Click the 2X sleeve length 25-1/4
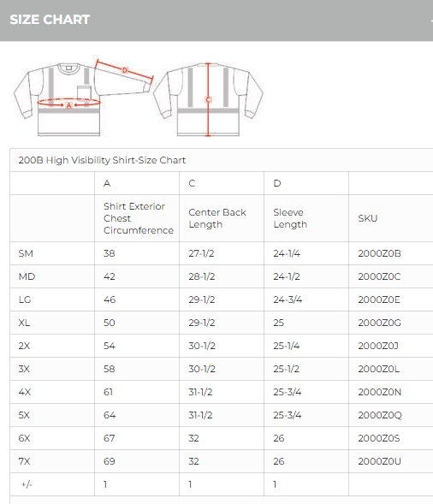Viewport: 433px width, 504px height. tap(287, 346)
